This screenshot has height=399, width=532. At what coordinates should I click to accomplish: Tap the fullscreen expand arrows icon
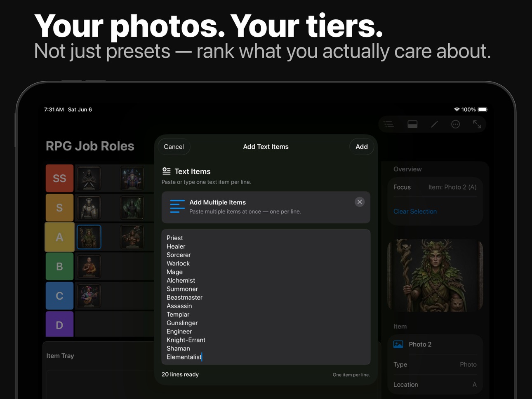(x=477, y=124)
